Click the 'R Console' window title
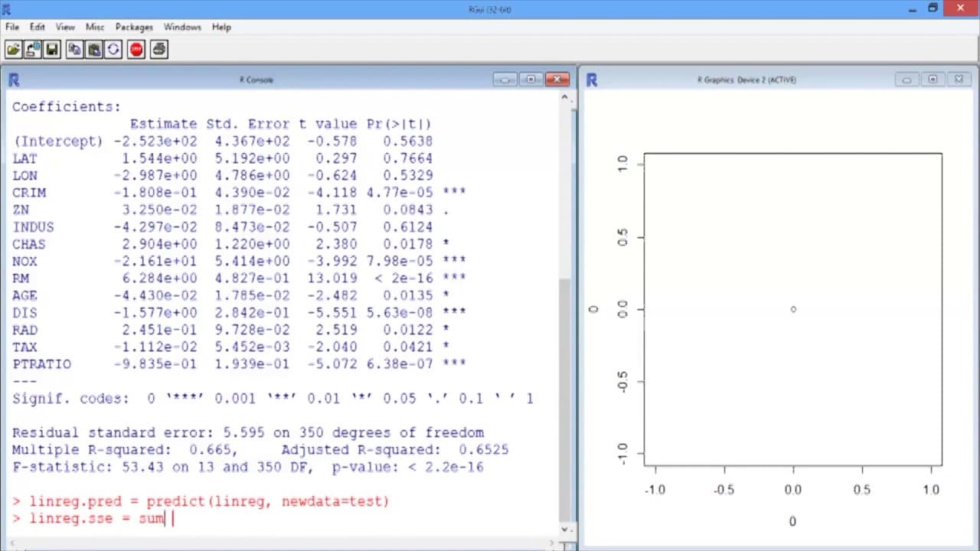The image size is (980, 551). tap(256, 80)
